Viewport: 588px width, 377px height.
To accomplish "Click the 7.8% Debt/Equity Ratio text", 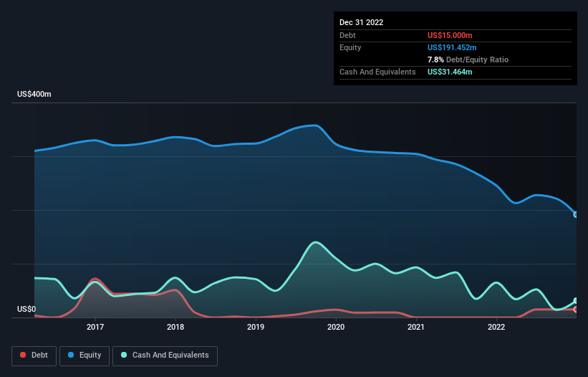I will pos(468,59).
